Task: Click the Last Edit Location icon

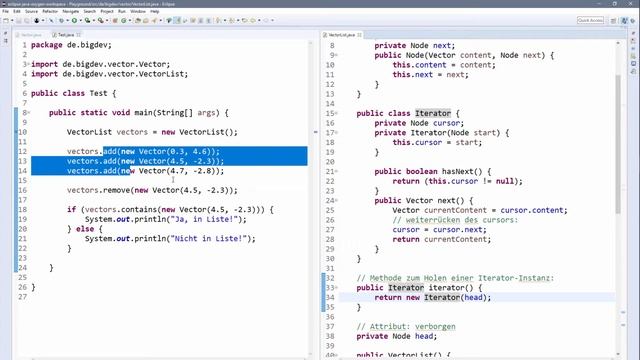Action: coord(244,20)
